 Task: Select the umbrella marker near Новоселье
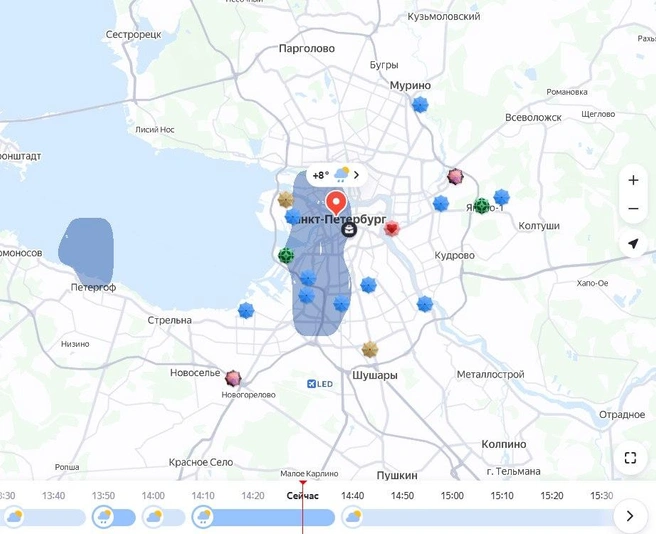coord(233,378)
